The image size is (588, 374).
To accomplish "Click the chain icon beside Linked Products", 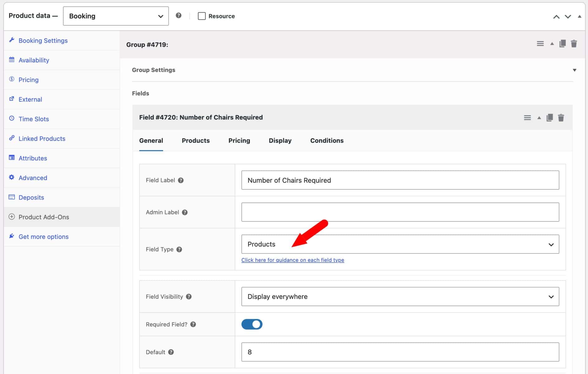I will pos(12,138).
